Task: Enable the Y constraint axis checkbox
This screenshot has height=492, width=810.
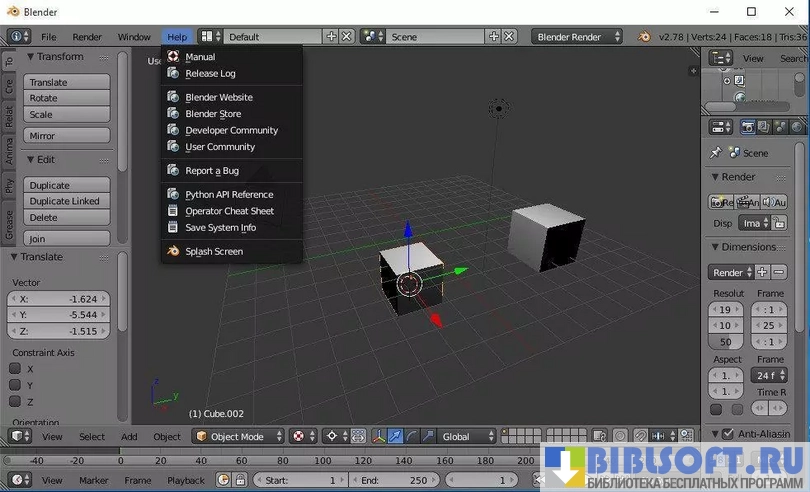Action: (16, 385)
